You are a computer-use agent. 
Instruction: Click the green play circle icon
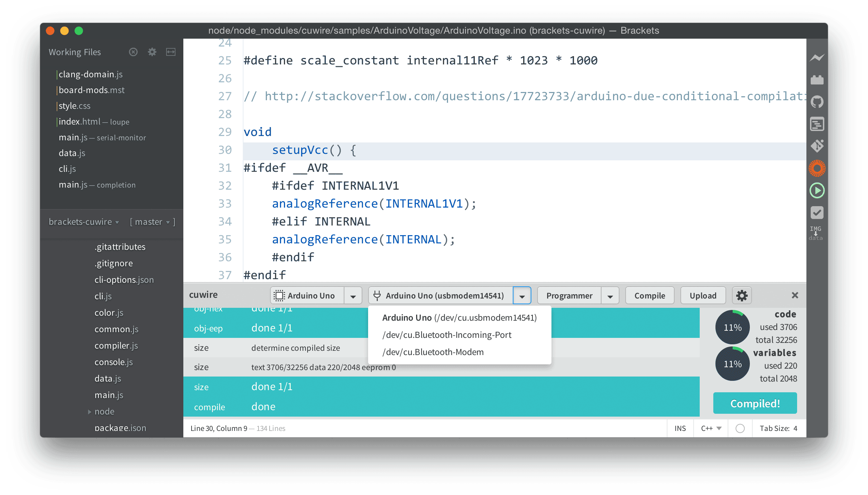817,190
